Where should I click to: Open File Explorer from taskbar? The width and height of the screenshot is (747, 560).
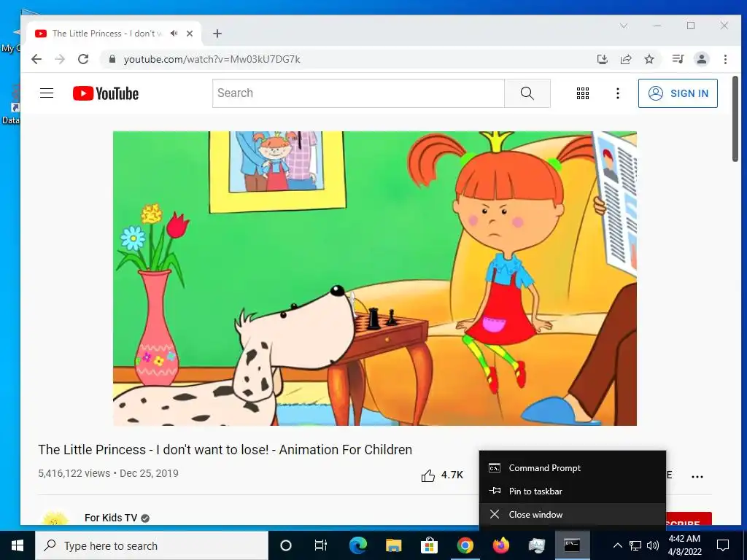(x=393, y=545)
